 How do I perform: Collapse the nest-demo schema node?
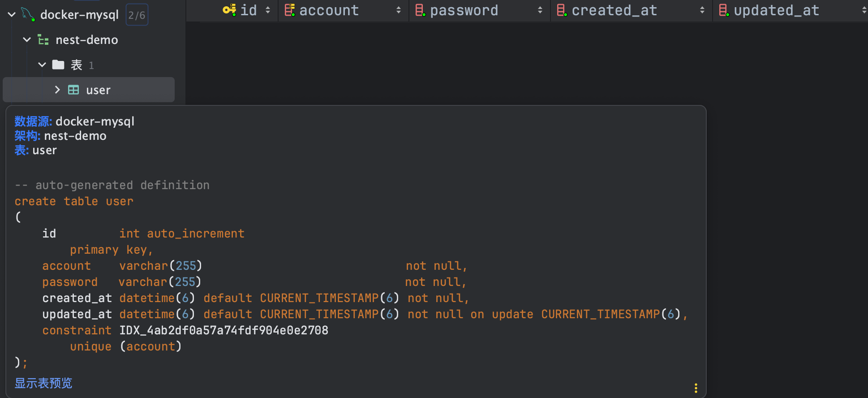click(x=27, y=40)
